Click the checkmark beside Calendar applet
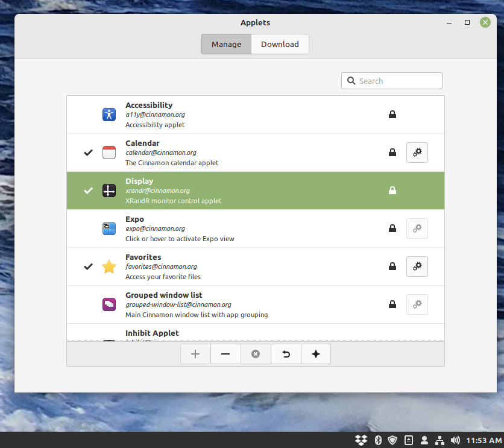Image resolution: width=504 pixels, height=448 pixels. pyautogui.click(x=88, y=152)
